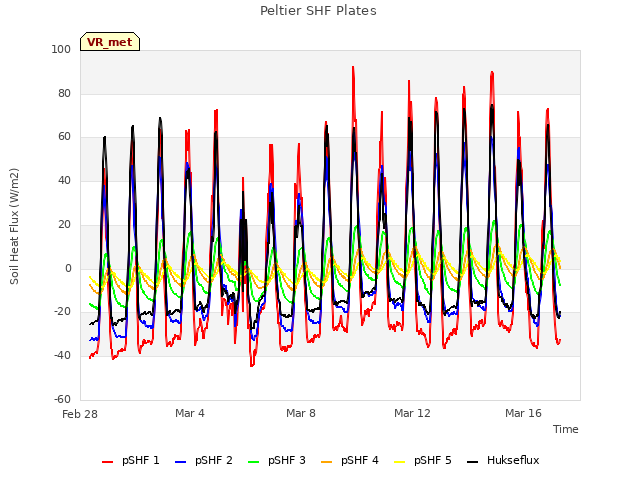
Task: Click the red pSHF 1 legend swatch
Action: point(107,462)
